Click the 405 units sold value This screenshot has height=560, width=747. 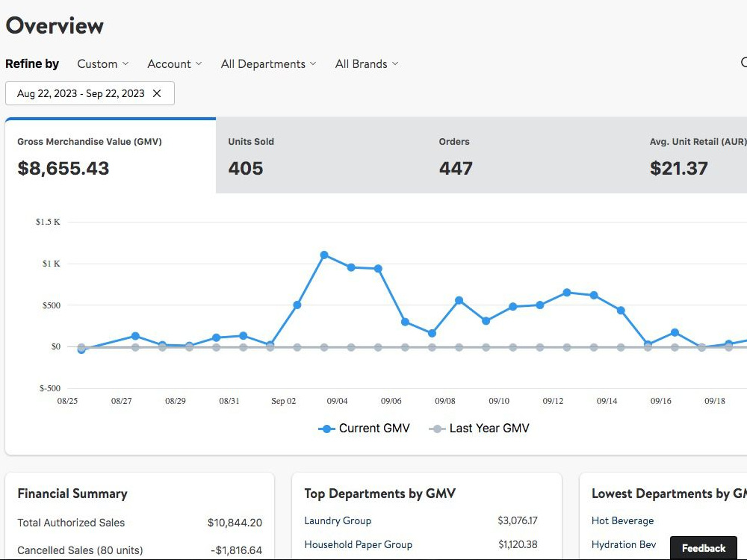[x=245, y=168]
